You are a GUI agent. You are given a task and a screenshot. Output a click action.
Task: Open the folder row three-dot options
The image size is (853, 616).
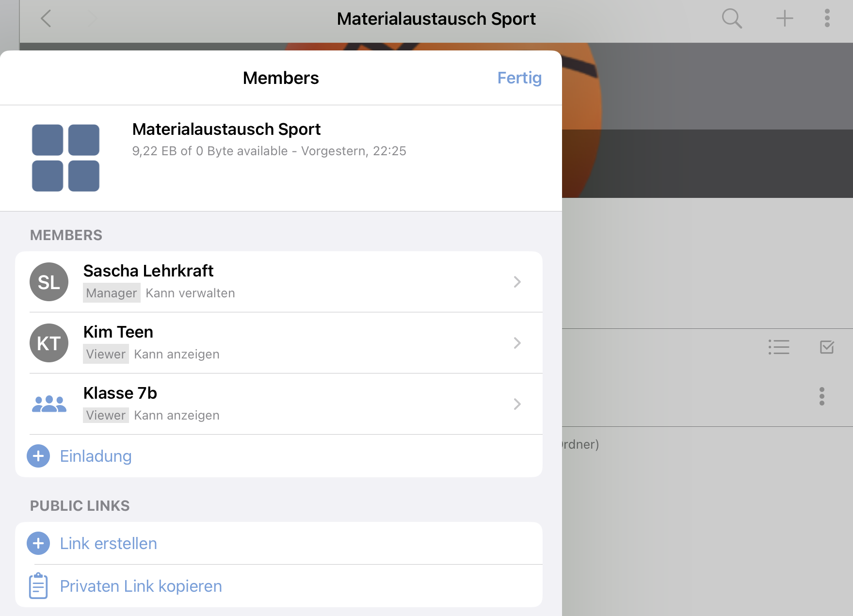pyautogui.click(x=821, y=396)
